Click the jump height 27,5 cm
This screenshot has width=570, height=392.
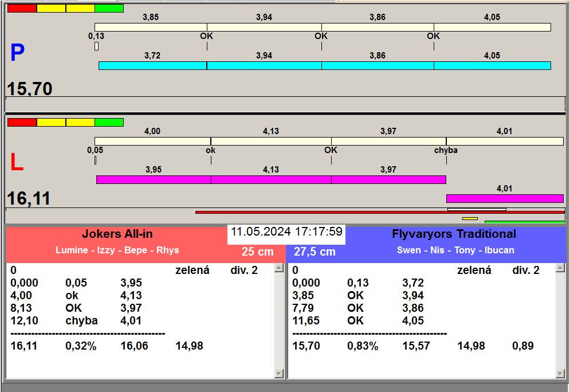pyautogui.click(x=315, y=251)
